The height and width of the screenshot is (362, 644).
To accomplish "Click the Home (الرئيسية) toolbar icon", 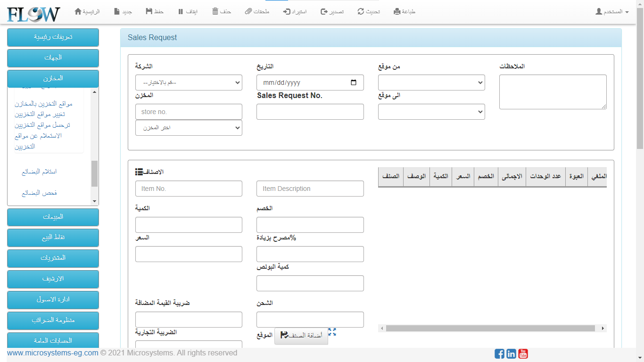I will coord(78,11).
